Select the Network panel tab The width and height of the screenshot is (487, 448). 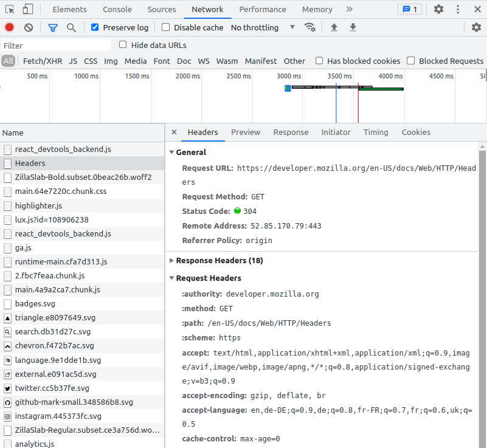(207, 9)
